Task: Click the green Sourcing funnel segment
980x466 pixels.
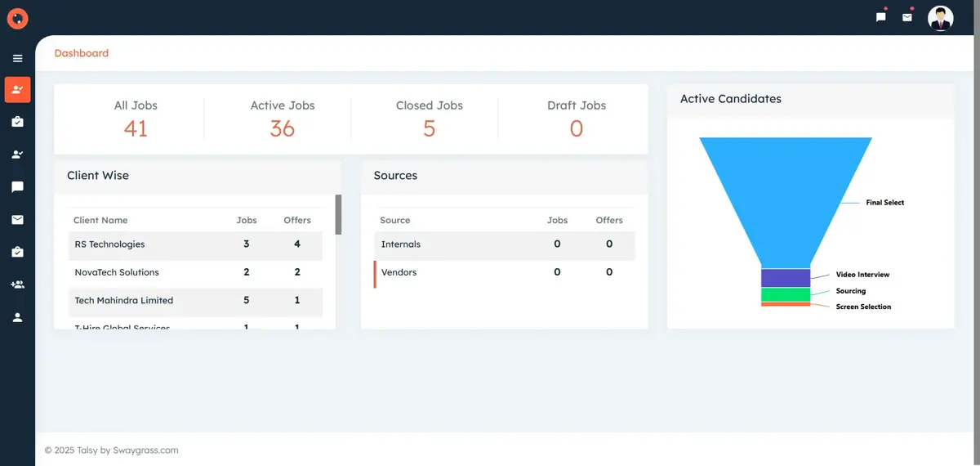Action: point(786,294)
